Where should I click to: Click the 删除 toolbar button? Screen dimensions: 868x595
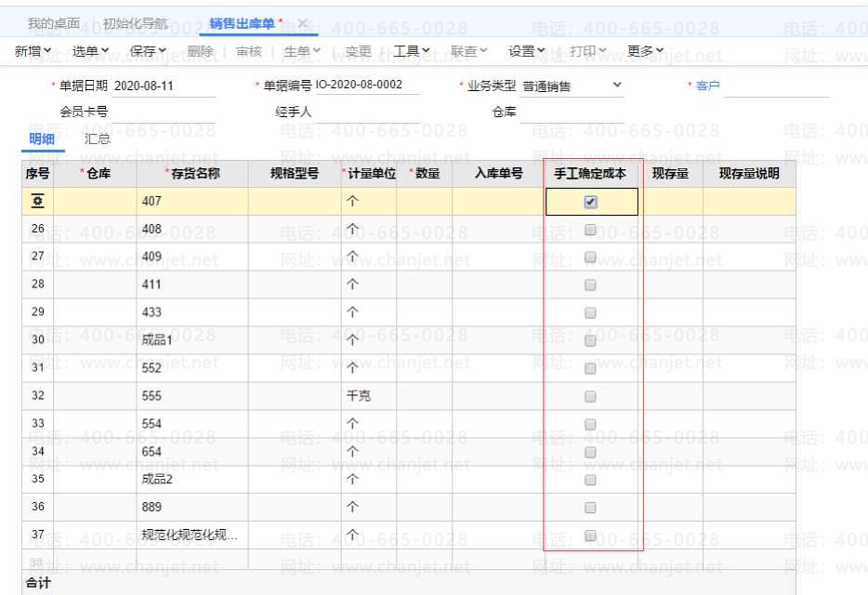(x=200, y=51)
